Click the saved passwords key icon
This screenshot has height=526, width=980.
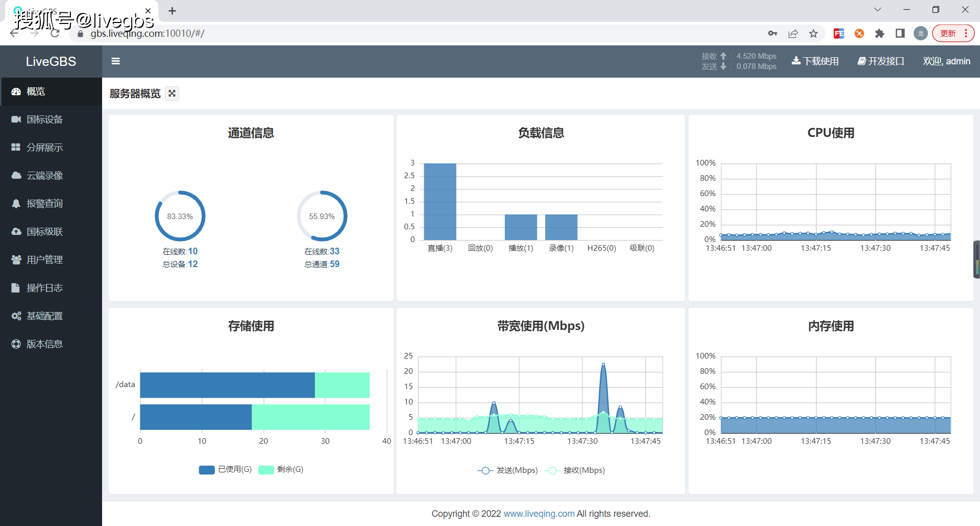[x=773, y=34]
